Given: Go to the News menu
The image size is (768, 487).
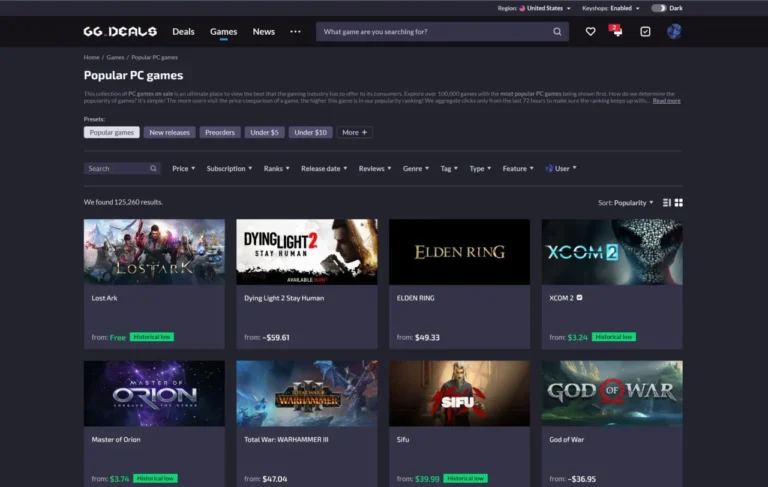Looking at the screenshot, I should (264, 31).
